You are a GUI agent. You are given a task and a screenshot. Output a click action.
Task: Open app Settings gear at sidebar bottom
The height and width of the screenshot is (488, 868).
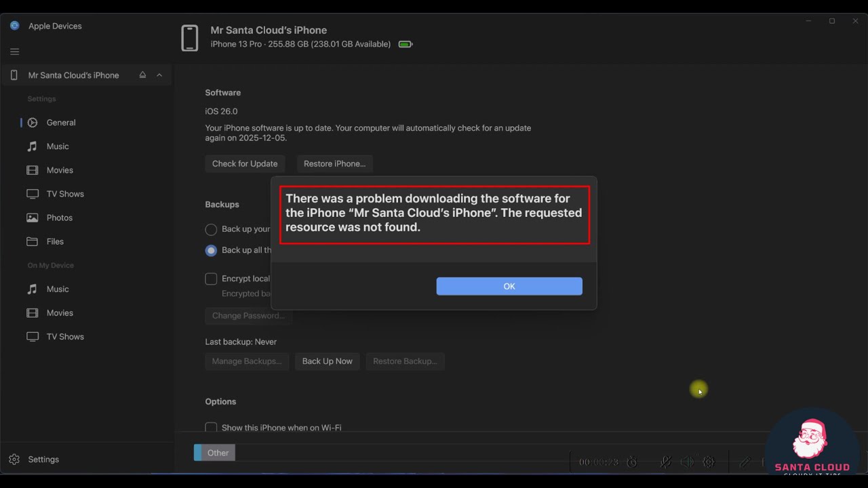[14, 460]
